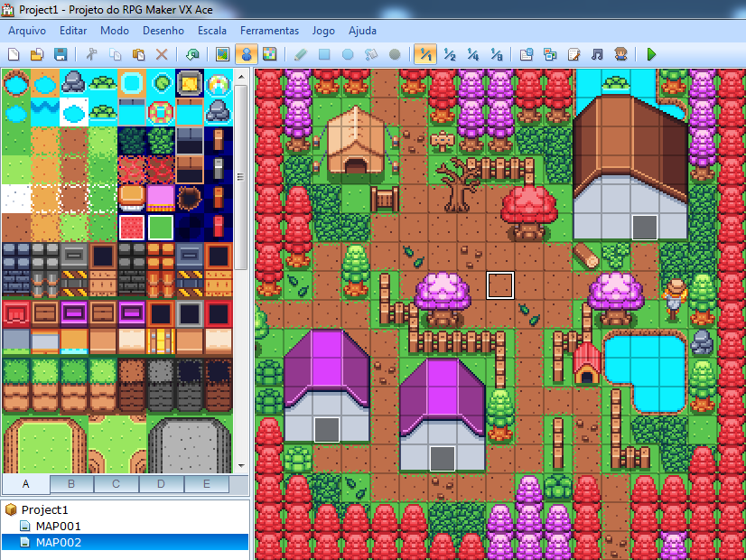Select the Pencil drawing tool
The image size is (746, 560).
301,54
